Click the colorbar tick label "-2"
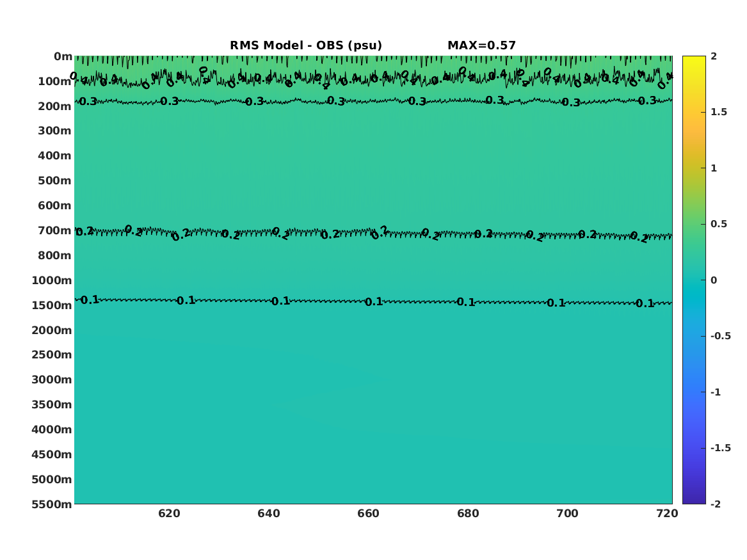This screenshot has height=560, width=747. point(716,504)
